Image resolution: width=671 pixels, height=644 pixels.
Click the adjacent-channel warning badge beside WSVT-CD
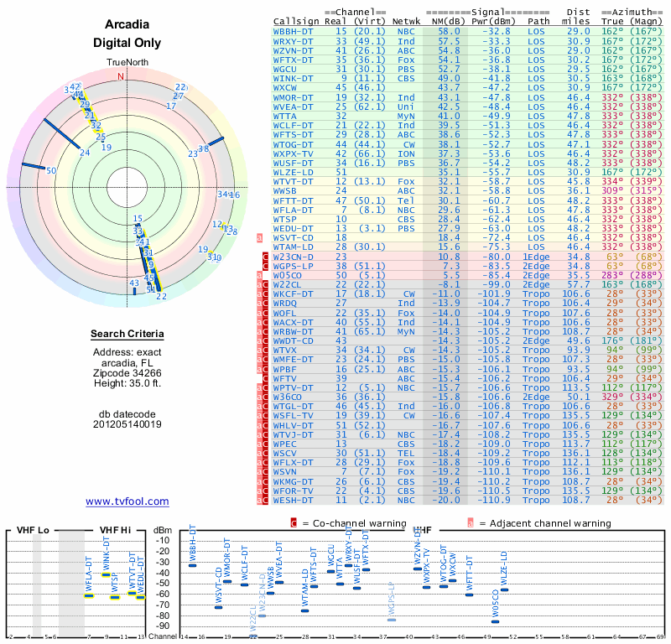tap(259, 238)
